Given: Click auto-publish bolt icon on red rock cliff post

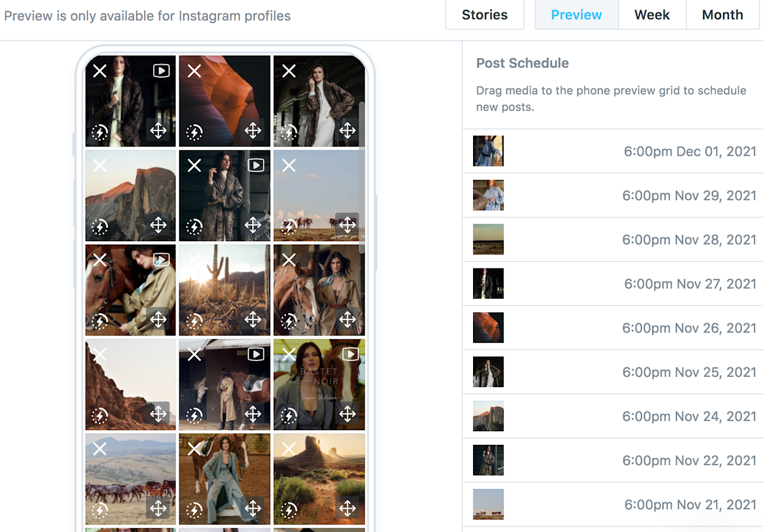Looking at the screenshot, I should [x=100, y=416].
